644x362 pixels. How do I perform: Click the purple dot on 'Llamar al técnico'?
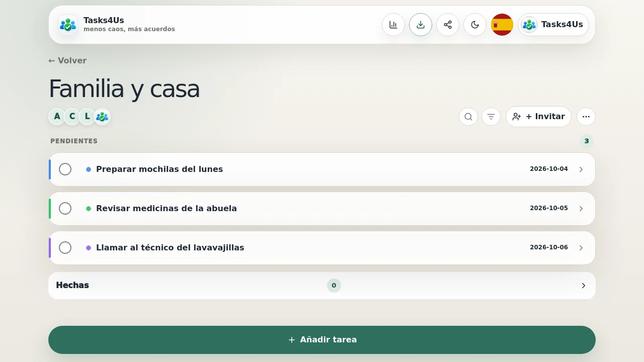(89, 248)
